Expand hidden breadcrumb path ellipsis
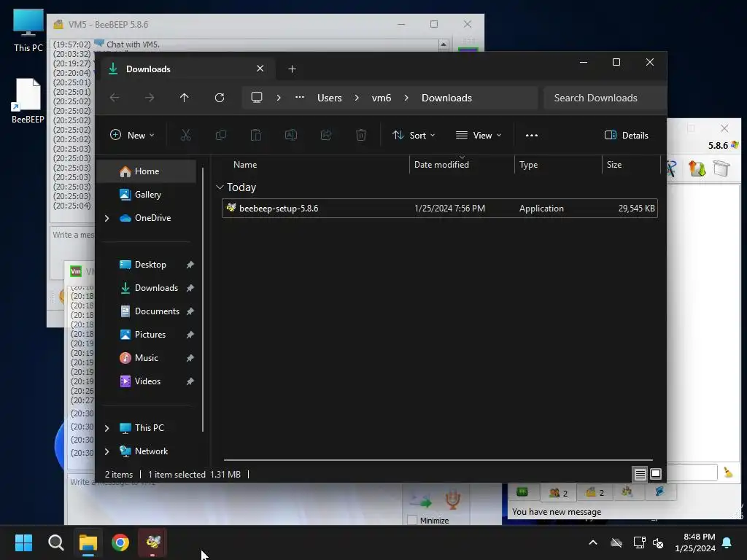This screenshot has height=560, width=747. coord(300,98)
